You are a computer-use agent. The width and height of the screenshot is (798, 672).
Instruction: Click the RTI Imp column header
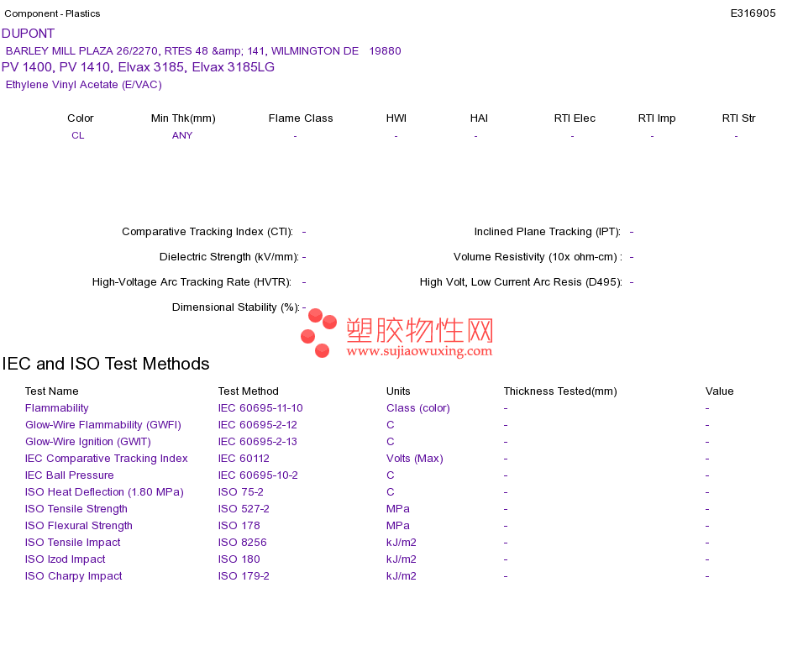657,118
